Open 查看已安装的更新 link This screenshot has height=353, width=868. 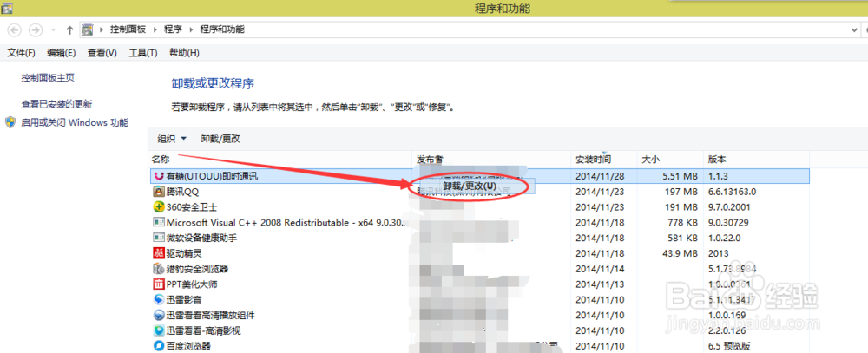[x=56, y=104]
